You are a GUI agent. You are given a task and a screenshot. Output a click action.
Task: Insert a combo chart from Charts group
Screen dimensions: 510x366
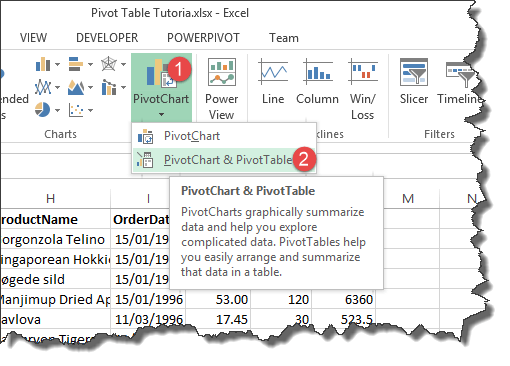109,87
